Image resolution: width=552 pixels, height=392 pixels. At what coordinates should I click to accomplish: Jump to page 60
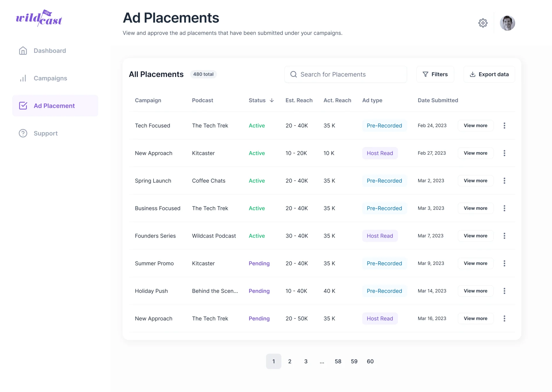pos(370,361)
